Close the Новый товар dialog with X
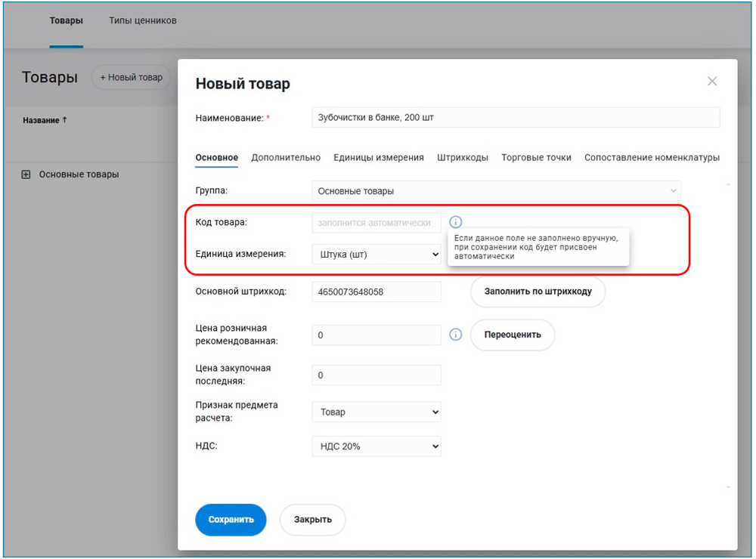This screenshot has width=756, height=559. click(711, 82)
